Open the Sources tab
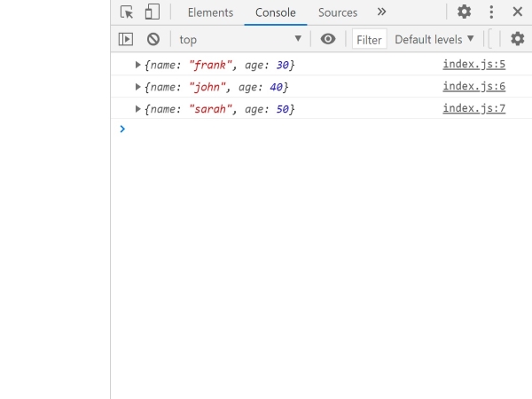Image resolution: width=532 pixels, height=399 pixels. tap(338, 12)
